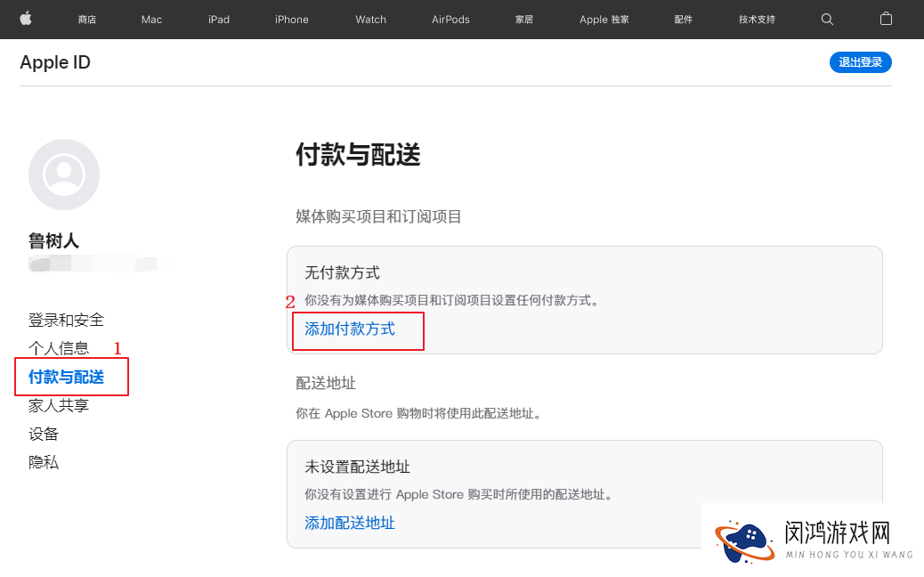Click the 添加付款方式 link
This screenshot has height=577, width=924.
tap(350, 329)
